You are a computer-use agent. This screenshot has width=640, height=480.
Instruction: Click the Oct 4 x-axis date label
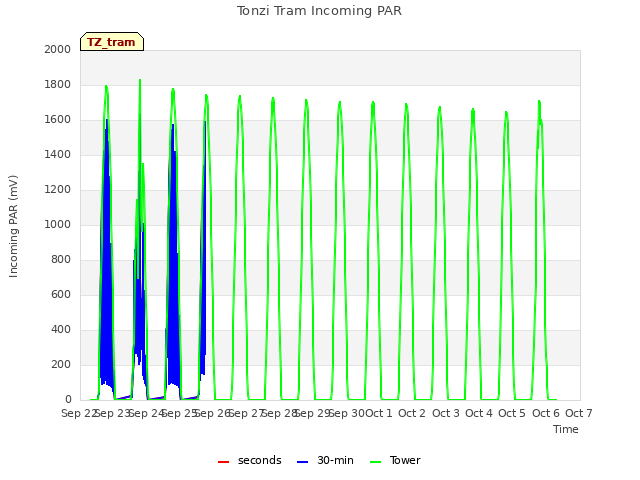[x=479, y=413]
